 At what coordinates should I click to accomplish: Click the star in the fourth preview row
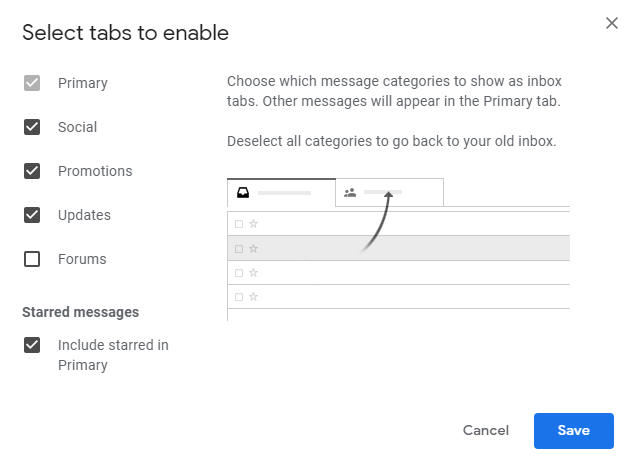click(x=254, y=296)
